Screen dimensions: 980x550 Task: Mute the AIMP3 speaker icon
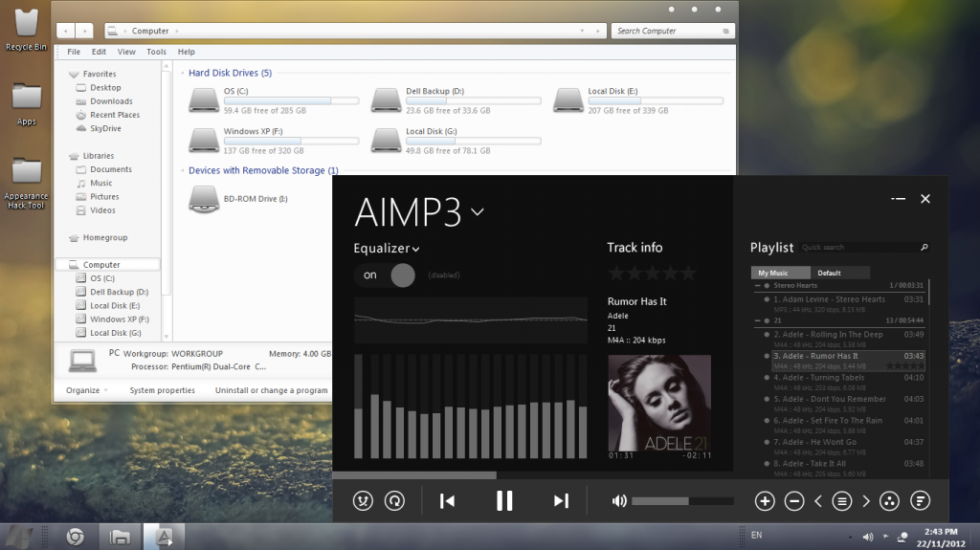click(619, 500)
